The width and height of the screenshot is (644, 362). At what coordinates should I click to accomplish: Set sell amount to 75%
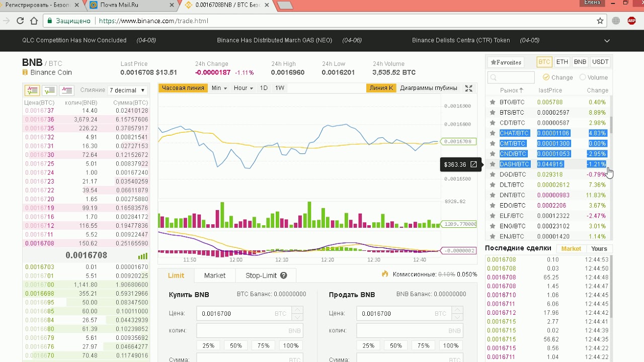coord(423,345)
